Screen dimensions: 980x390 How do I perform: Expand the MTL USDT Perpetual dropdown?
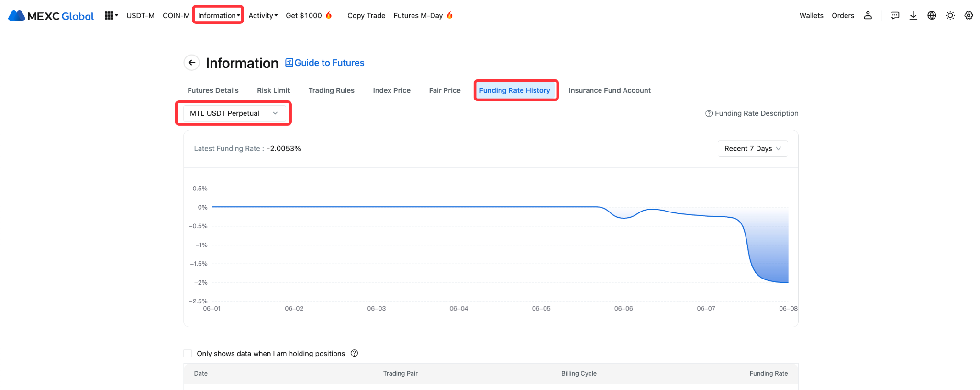234,113
